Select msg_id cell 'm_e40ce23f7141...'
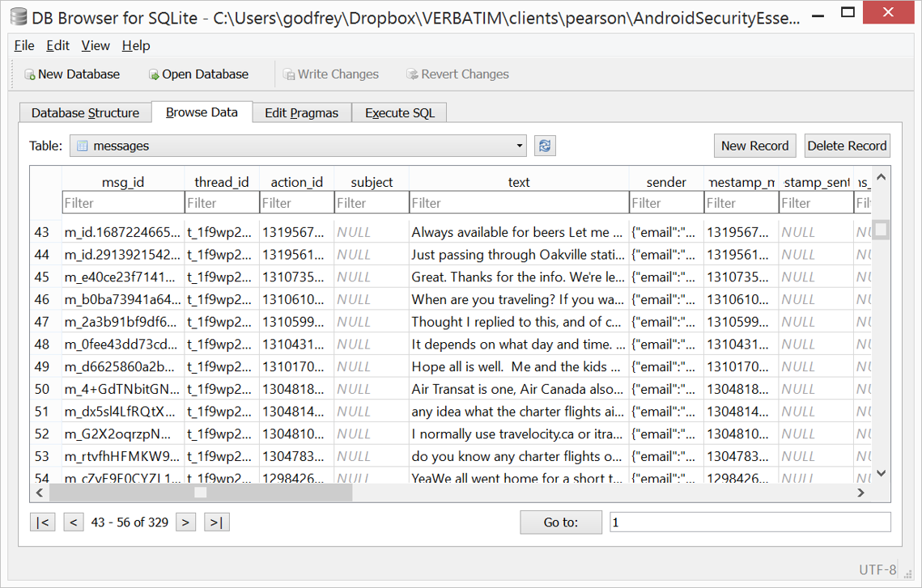 point(123,277)
